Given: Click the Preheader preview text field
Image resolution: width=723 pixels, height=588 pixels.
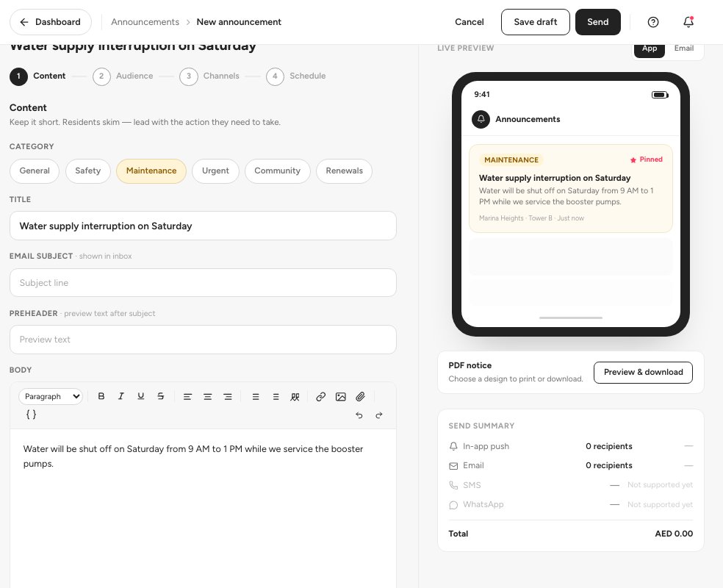Looking at the screenshot, I should tap(203, 340).
